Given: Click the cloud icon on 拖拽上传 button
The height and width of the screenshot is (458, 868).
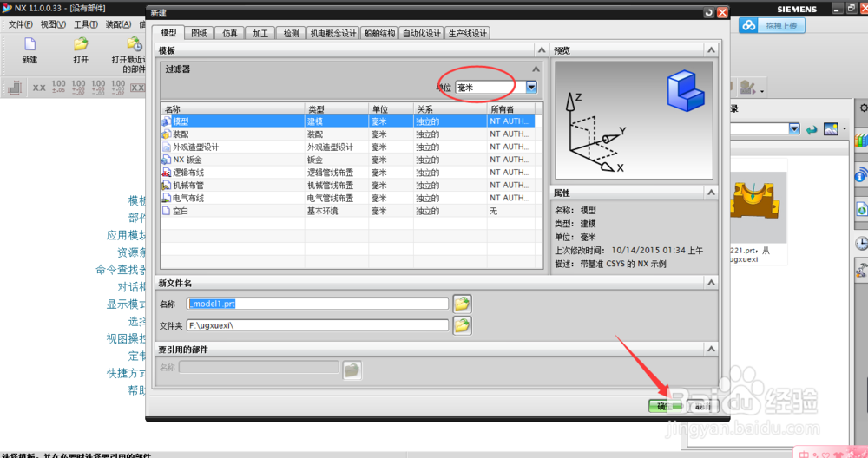Looking at the screenshot, I should (x=749, y=25).
